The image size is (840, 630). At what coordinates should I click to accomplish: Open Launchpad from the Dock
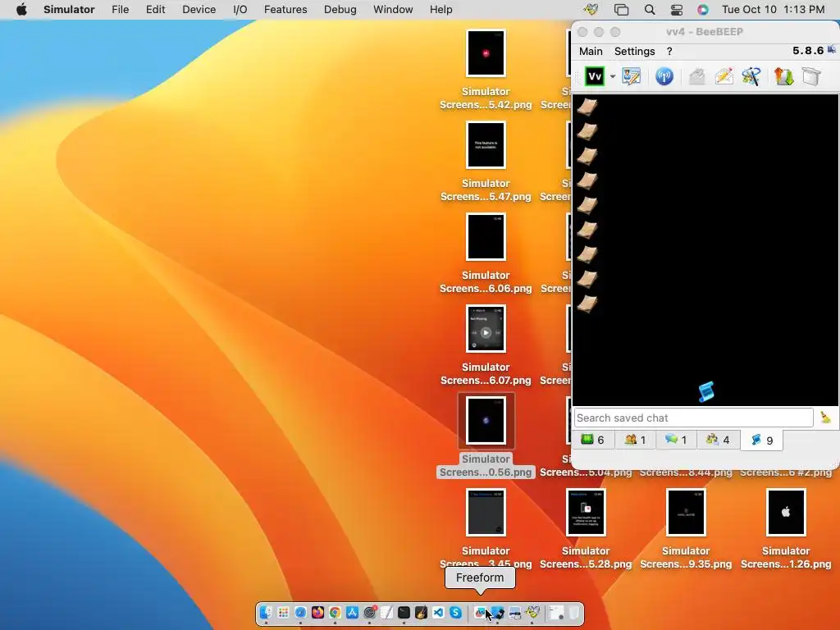[x=283, y=612]
